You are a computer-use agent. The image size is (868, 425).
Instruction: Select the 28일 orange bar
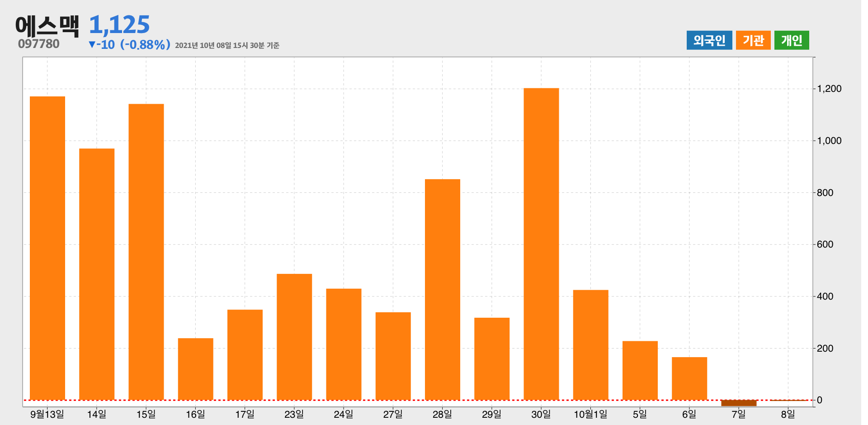[x=443, y=290]
